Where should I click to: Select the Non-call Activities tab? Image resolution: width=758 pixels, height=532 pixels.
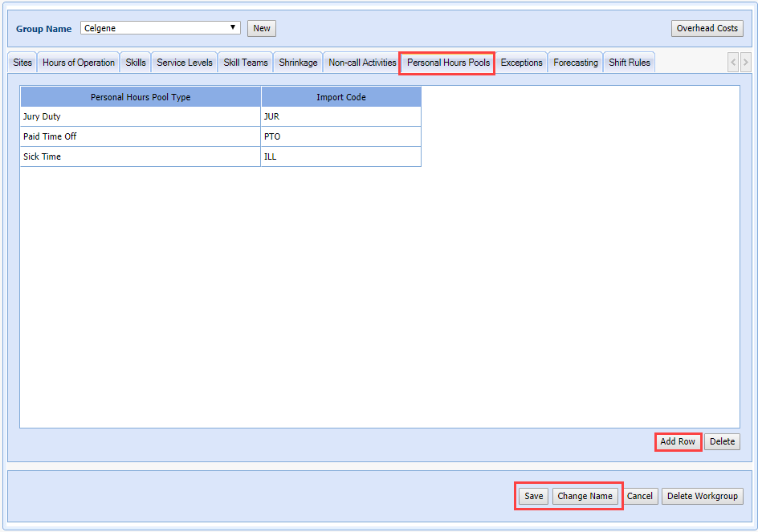coord(362,63)
